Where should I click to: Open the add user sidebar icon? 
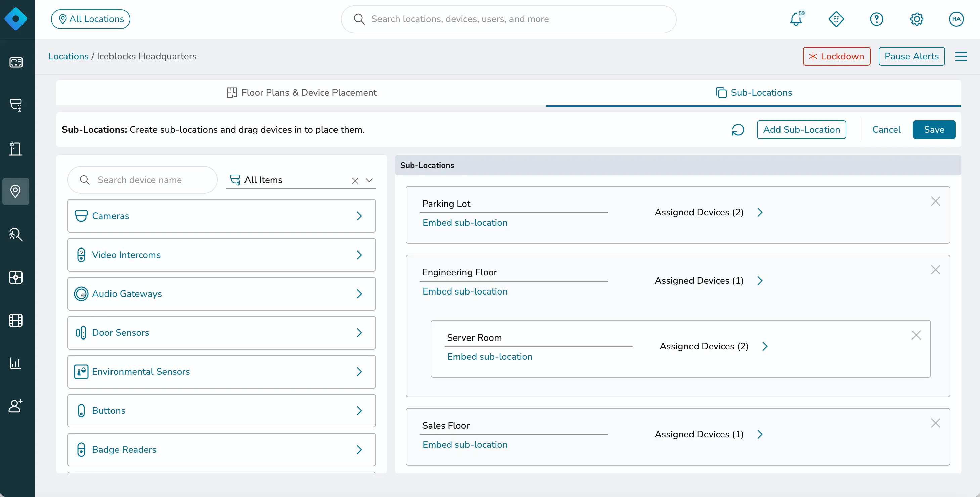pos(15,406)
